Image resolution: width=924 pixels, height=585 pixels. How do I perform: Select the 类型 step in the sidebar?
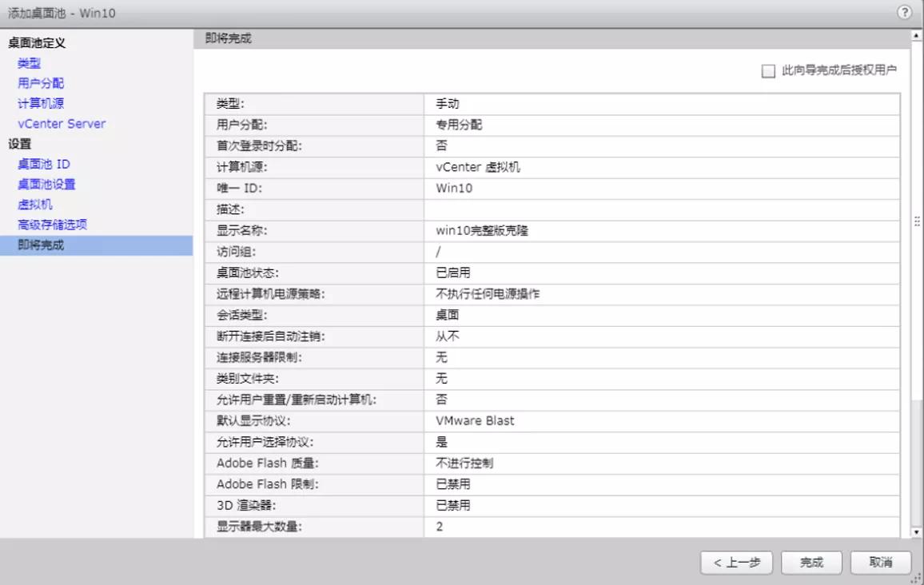coord(27,63)
